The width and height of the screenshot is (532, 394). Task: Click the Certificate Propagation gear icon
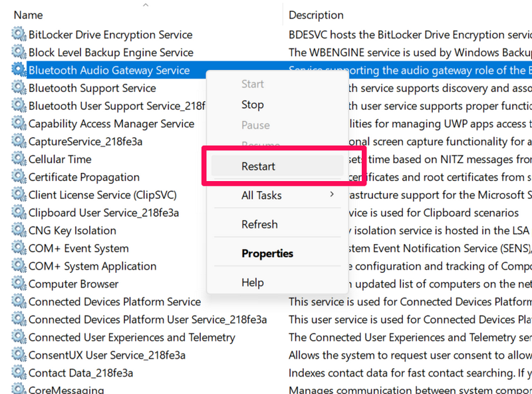pyautogui.click(x=19, y=178)
